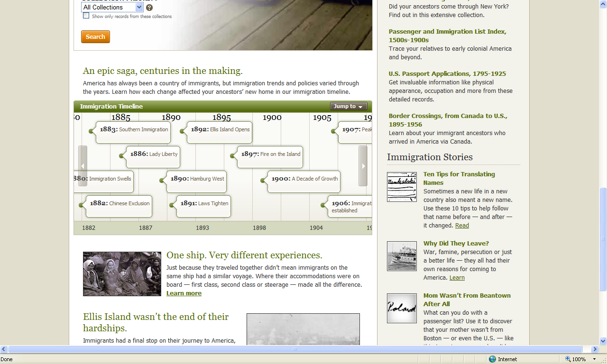Enable Show only records from these collections
Viewport: 607px width, 364px height.
(86, 16)
